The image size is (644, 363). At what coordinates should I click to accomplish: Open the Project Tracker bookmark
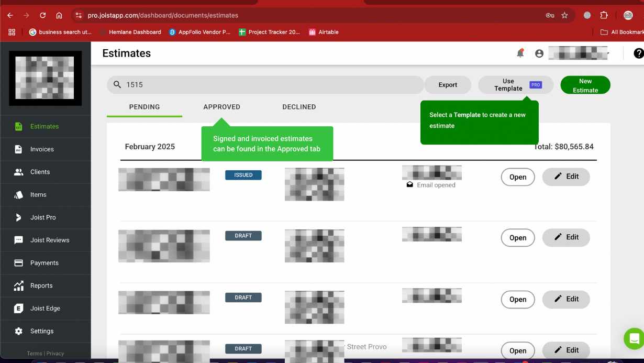(x=269, y=32)
